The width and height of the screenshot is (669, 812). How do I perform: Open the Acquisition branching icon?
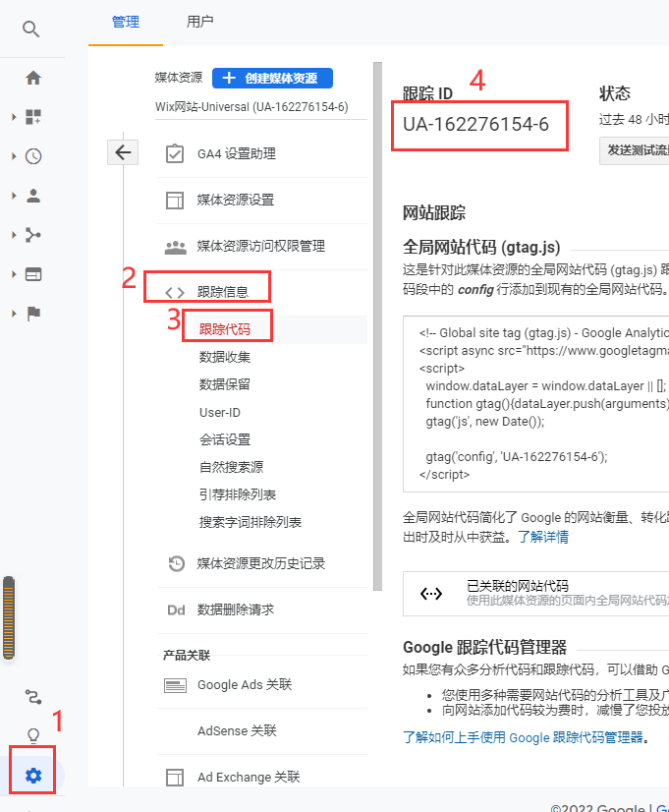click(33, 235)
